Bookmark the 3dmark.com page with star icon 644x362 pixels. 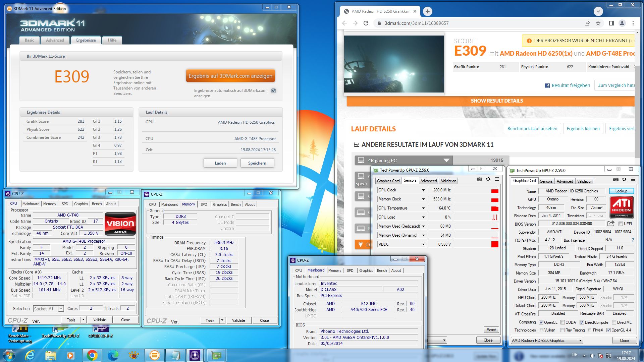click(x=598, y=23)
